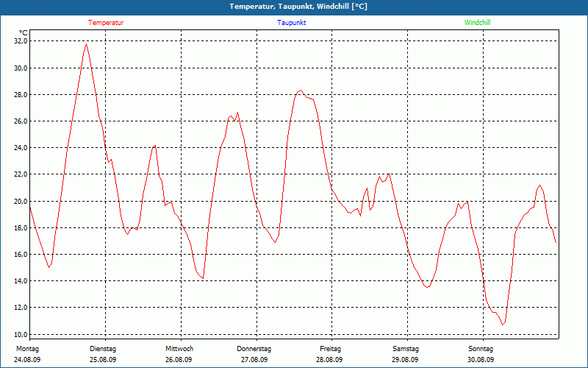588x368 pixels.
Task: Click the °C unit label on axis
Action: [24, 33]
